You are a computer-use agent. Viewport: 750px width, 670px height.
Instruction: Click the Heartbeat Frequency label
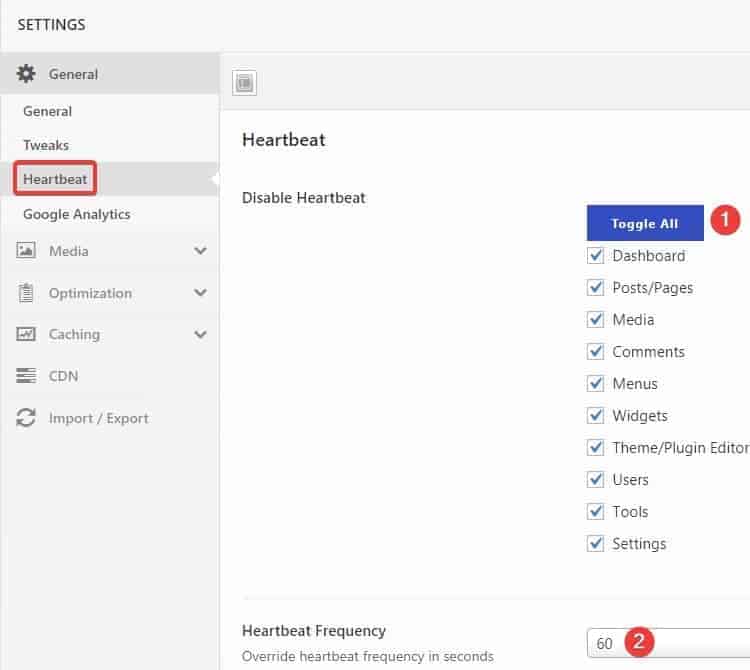point(314,631)
